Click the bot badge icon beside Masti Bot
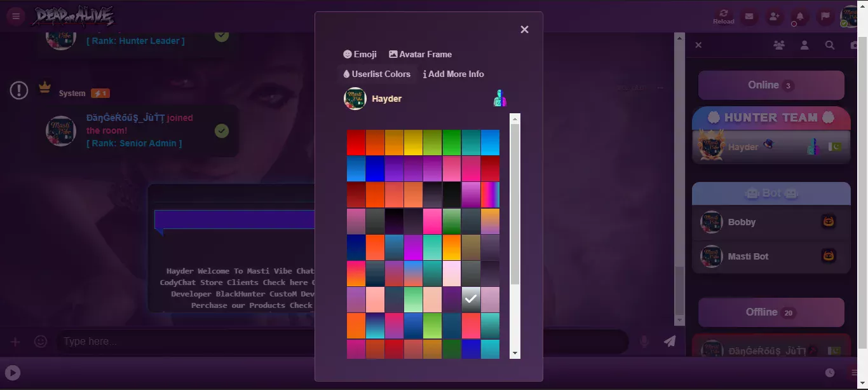Screen dimensions: 868x390 [x=828, y=256]
